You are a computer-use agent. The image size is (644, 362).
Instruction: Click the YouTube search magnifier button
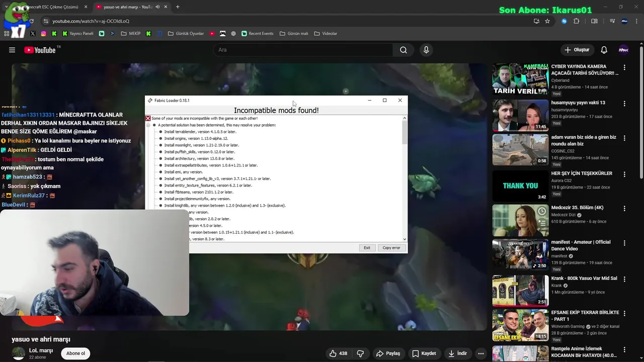pos(404,50)
